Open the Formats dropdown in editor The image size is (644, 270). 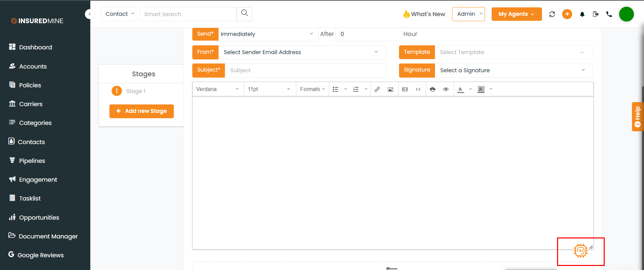point(312,89)
